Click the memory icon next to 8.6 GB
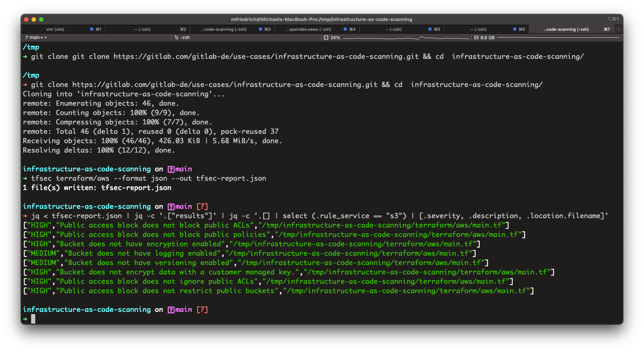 coord(476,37)
